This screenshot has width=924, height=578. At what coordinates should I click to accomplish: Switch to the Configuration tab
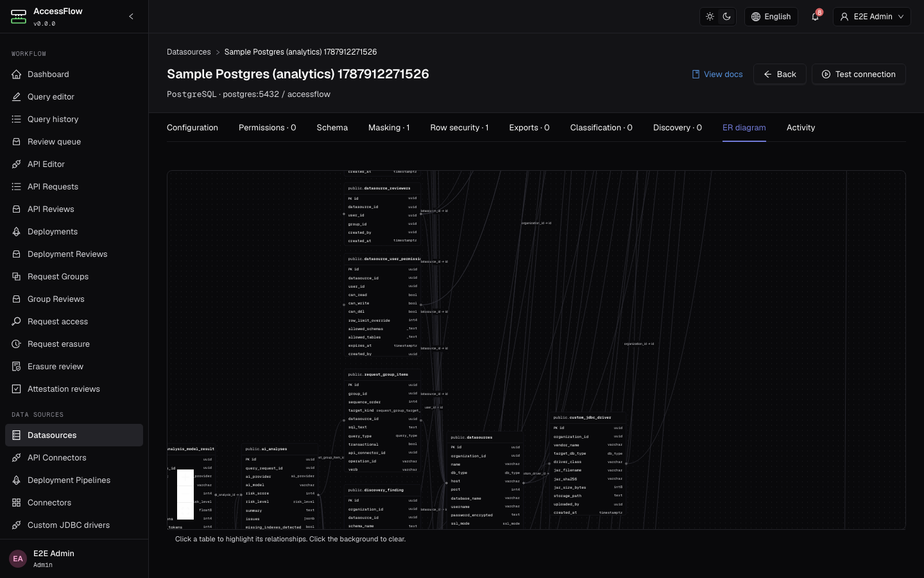[x=193, y=128]
